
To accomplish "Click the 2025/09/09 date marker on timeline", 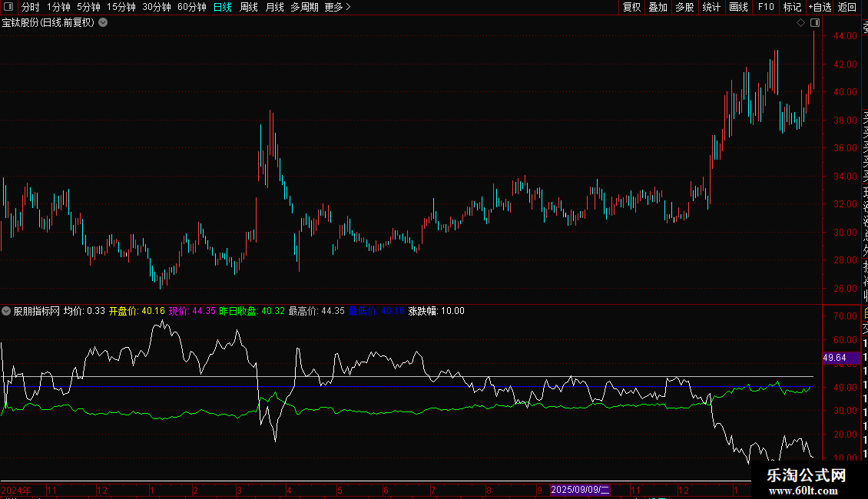I will 580,490.
